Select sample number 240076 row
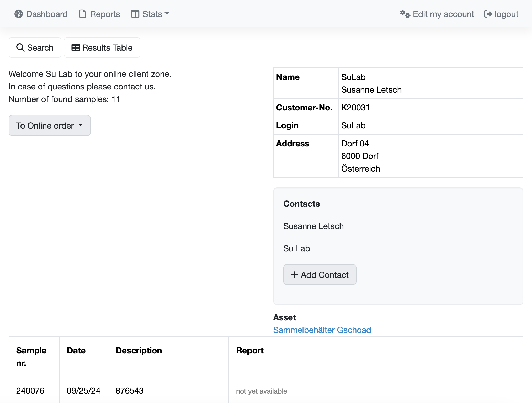This screenshot has height=403, width=532. point(30,390)
